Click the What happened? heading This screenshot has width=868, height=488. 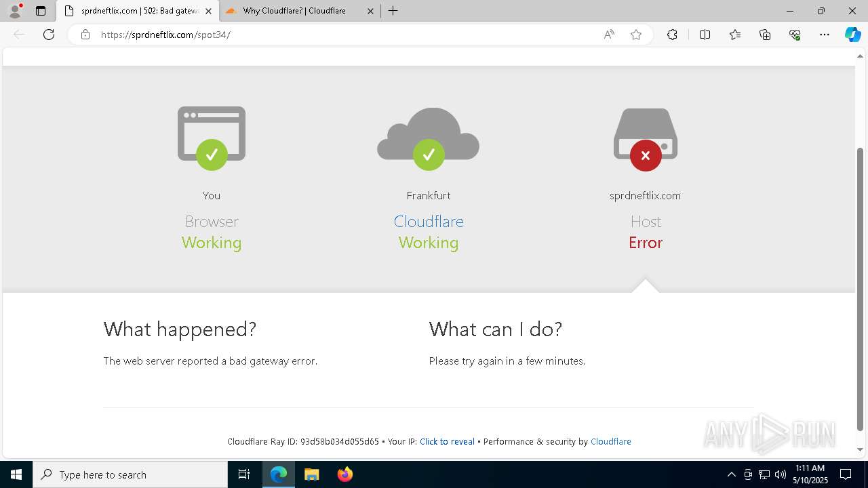pyautogui.click(x=180, y=329)
